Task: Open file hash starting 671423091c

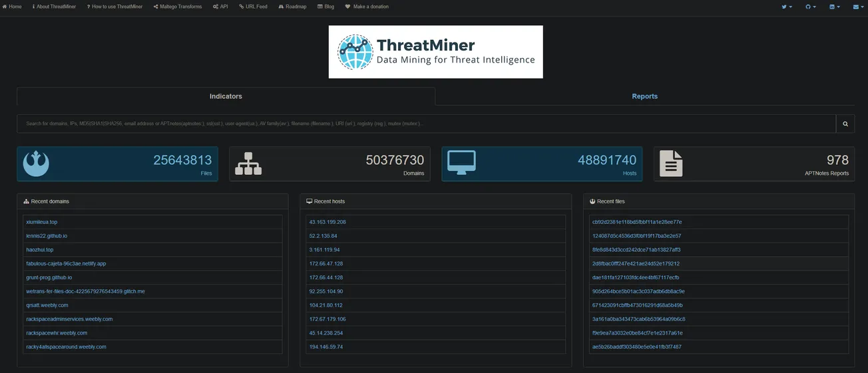Action: 637,305
